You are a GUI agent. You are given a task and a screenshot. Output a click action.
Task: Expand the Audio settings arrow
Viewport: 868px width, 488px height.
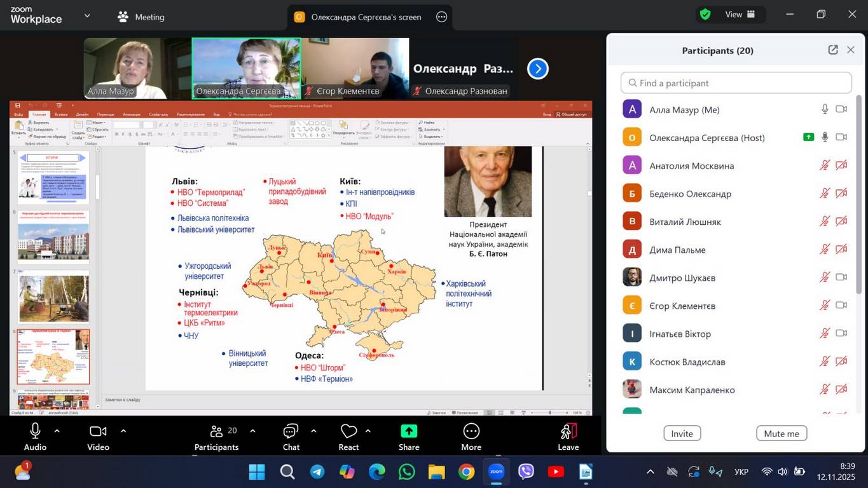pos(57,431)
